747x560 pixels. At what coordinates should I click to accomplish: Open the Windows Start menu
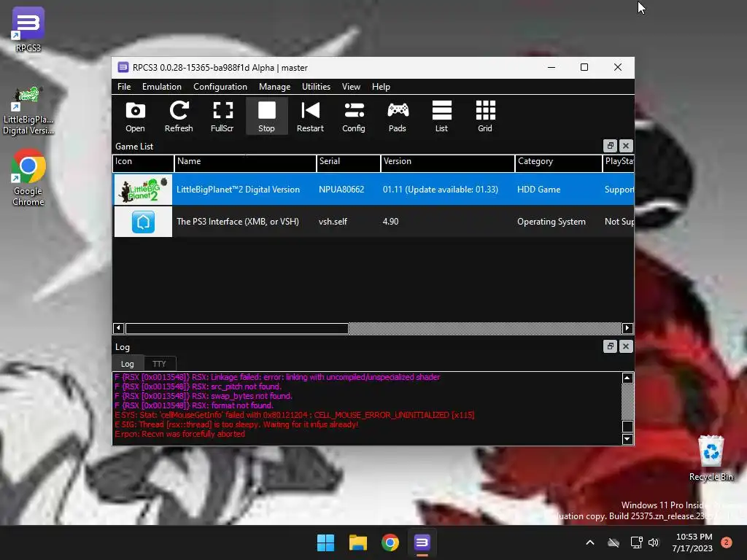(x=326, y=542)
